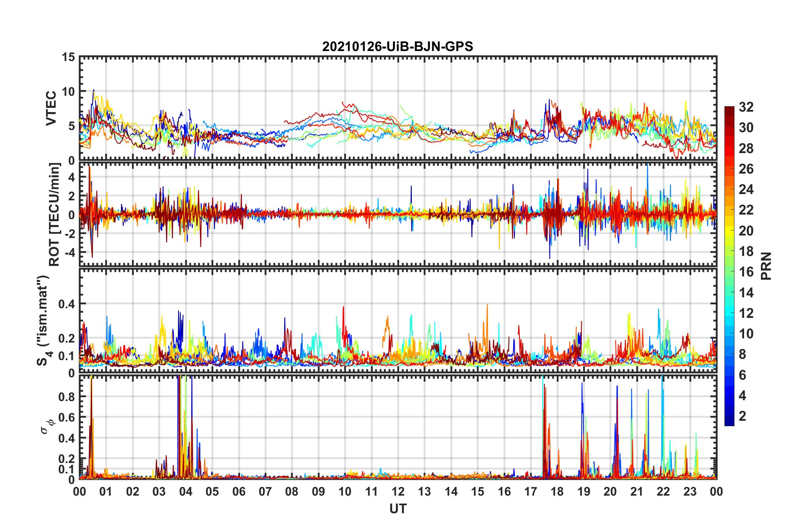Click the PRN colorbar tick 16
796x532 pixels.
click(x=746, y=272)
